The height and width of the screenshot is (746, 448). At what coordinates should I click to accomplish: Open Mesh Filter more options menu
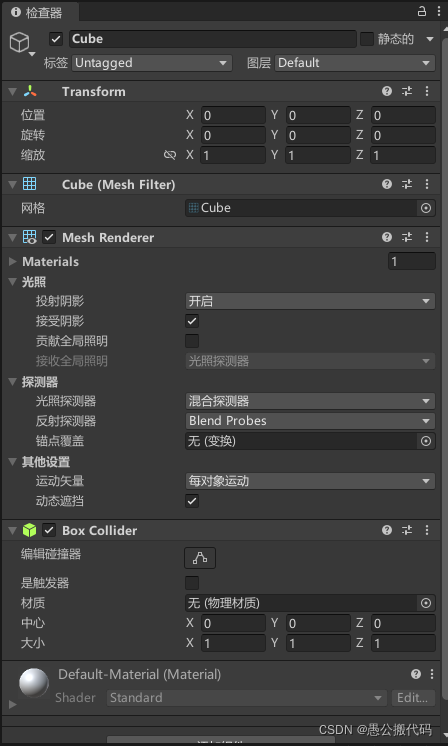427,184
